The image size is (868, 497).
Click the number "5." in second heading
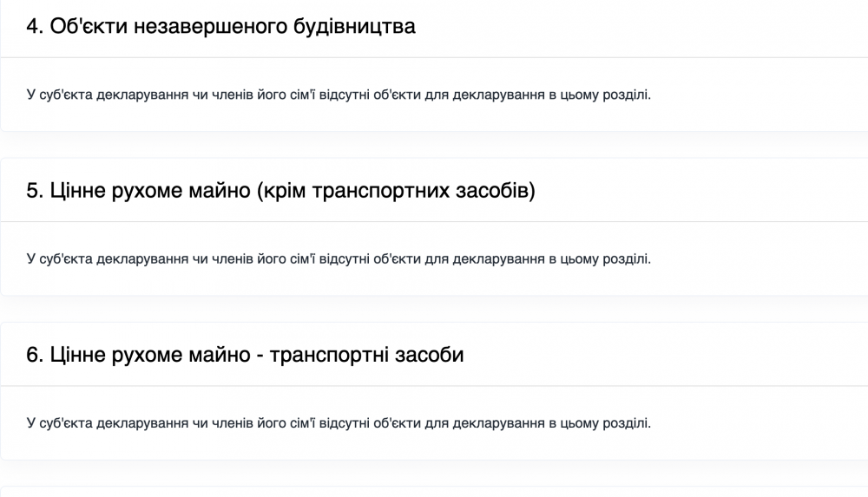click(35, 190)
